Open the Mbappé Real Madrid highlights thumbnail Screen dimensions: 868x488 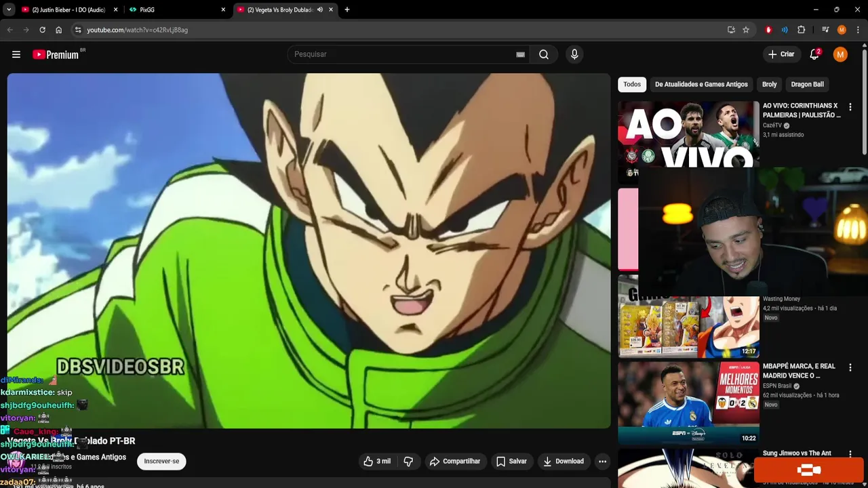point(688,403)
